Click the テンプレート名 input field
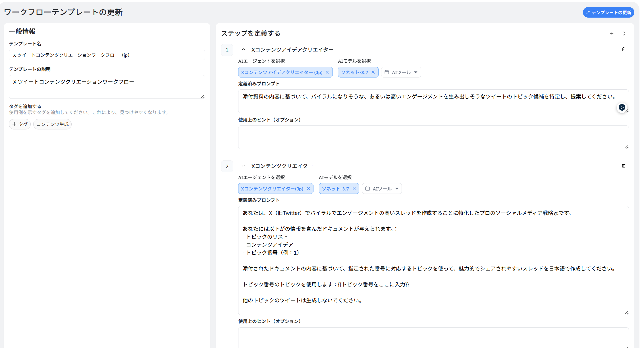Screen dimensions: 644x348 click(x=107, y=55)
